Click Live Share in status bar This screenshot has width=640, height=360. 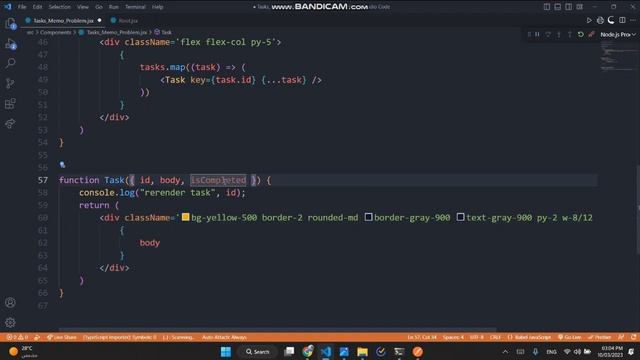(x=62, y=337)
